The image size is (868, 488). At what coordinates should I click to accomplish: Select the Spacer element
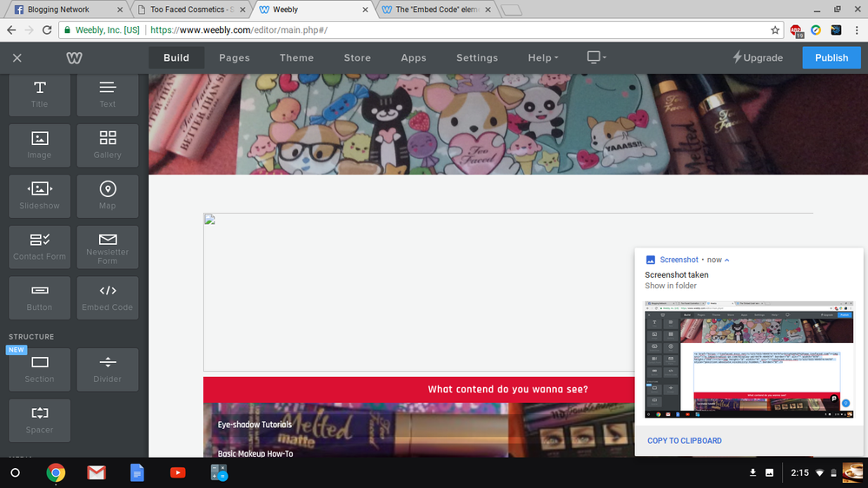pos(39,420)
